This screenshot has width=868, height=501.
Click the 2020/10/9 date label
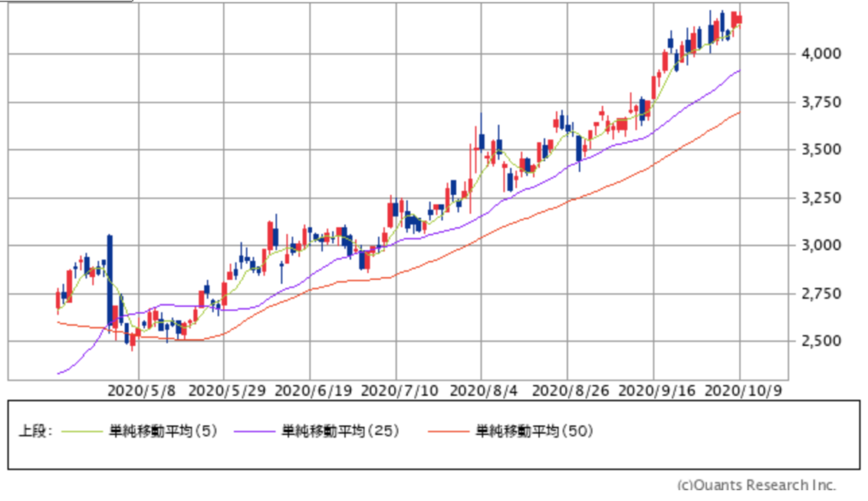point(743,391)
